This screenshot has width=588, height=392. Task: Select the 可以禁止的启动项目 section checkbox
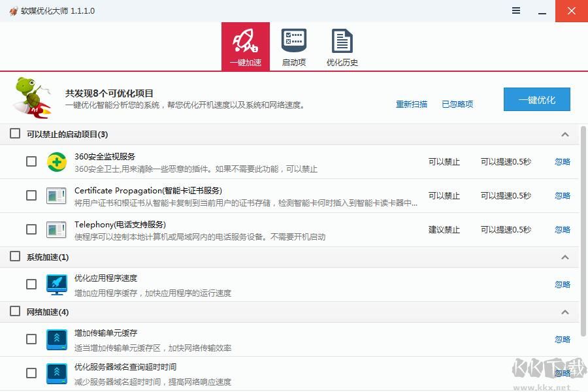click(x=14, y=133)
